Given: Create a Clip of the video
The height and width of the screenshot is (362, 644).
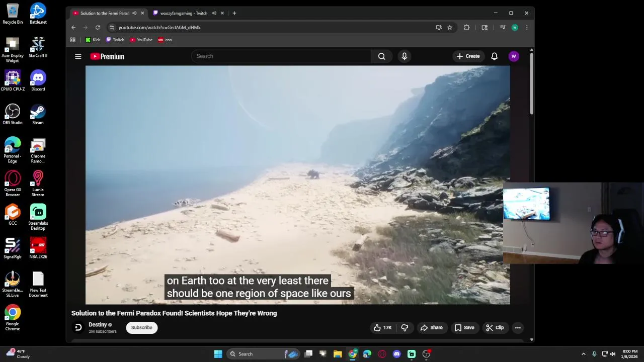Looking at the screenshot, I should pos(495,328).
